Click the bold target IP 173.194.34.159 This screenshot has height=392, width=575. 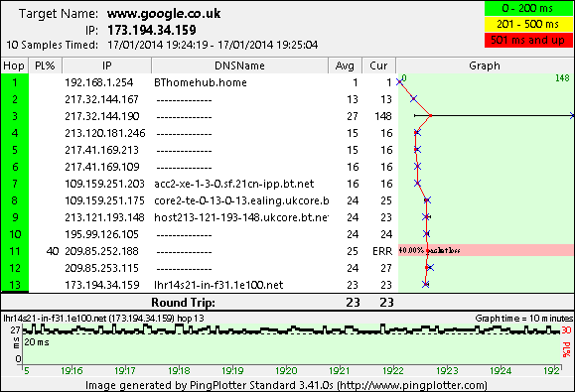pyautogui.click(x=152, y=30)
